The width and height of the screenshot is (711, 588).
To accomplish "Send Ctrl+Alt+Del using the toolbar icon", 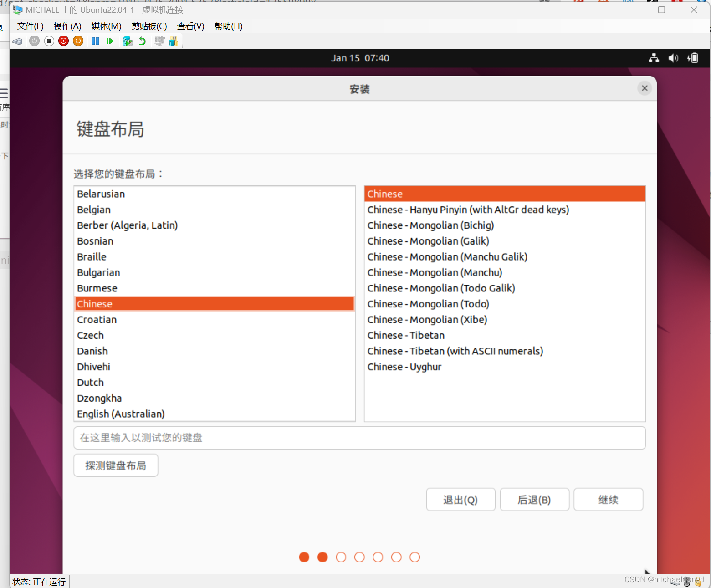I will coord(18,41).
